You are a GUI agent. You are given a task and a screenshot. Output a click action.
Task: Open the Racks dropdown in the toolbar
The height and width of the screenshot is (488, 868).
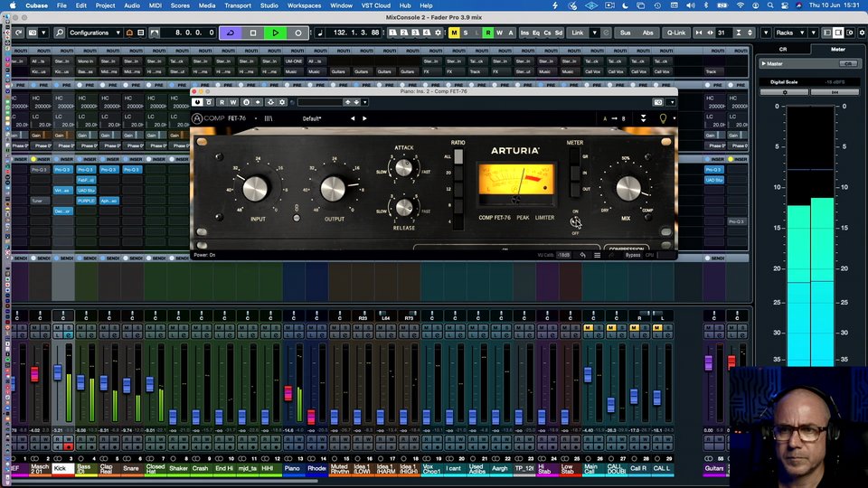(x=790, y=33)
